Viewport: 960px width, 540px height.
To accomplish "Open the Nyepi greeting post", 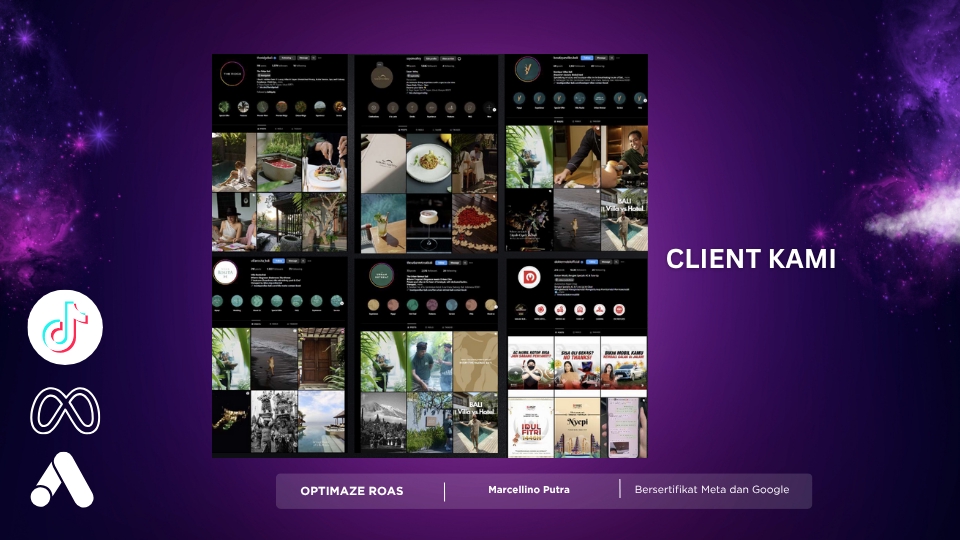I will click(x=577, y=430).
